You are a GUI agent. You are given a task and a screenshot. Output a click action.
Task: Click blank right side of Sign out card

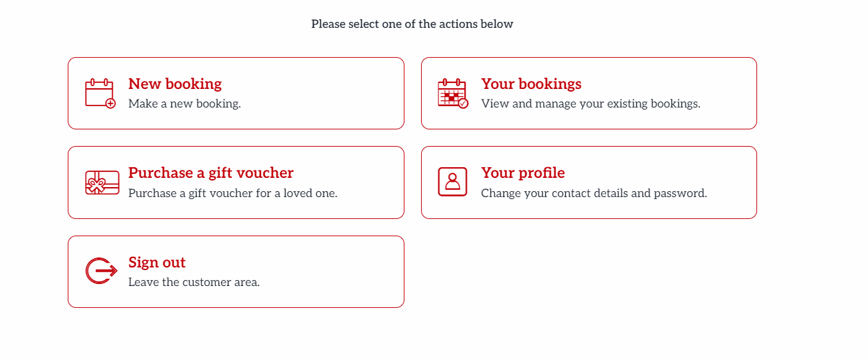pyautogui.click(x=332, y=271)
